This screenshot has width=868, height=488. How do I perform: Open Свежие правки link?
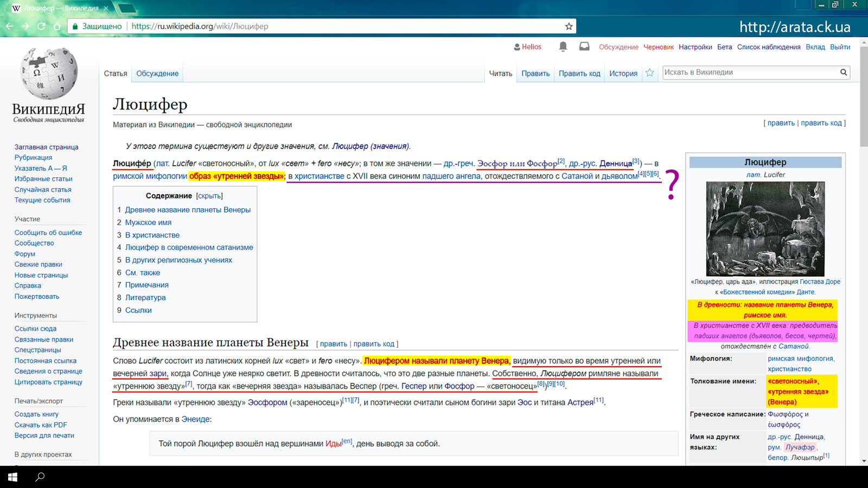coord(39,265)
